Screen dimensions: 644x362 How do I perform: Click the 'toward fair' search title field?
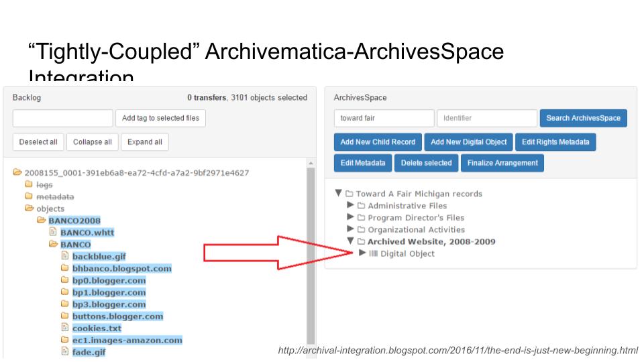[x=384, y=118]
